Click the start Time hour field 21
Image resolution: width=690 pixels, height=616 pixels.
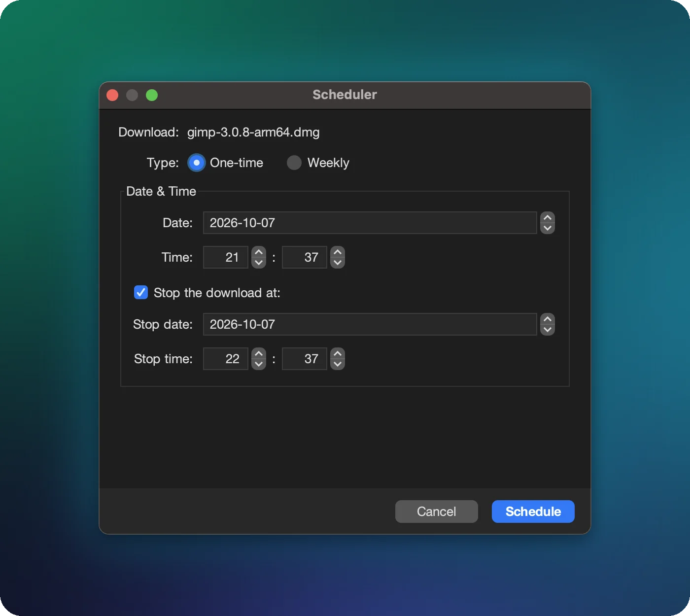226,257
